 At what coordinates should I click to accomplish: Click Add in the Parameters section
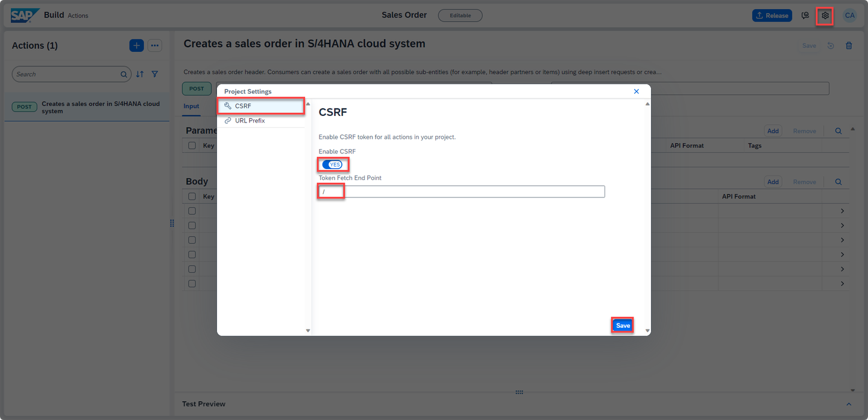coord(773,131)
